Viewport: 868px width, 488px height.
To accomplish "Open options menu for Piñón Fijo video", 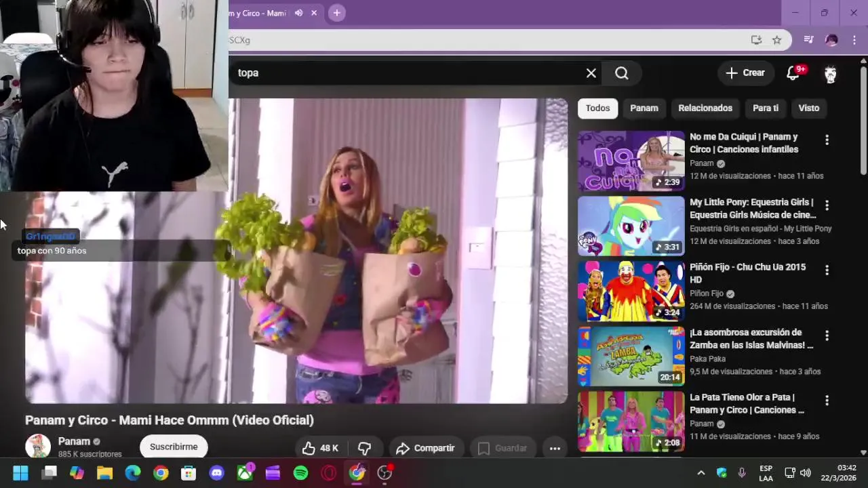I will [827, 270].
